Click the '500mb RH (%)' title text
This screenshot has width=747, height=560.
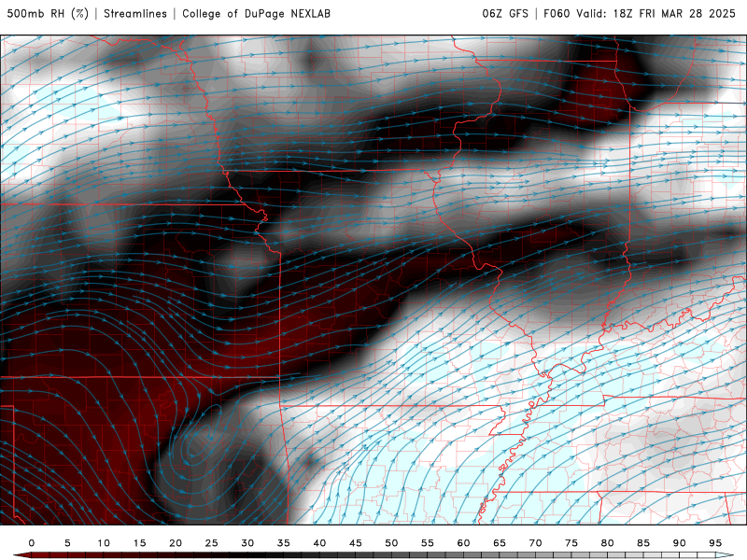(x=48, y=13)
